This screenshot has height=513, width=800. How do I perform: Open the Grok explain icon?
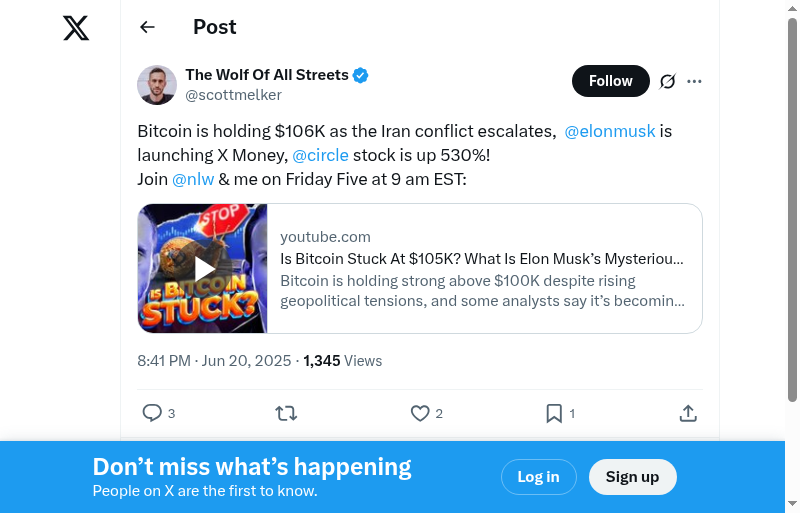pos(668,81)
